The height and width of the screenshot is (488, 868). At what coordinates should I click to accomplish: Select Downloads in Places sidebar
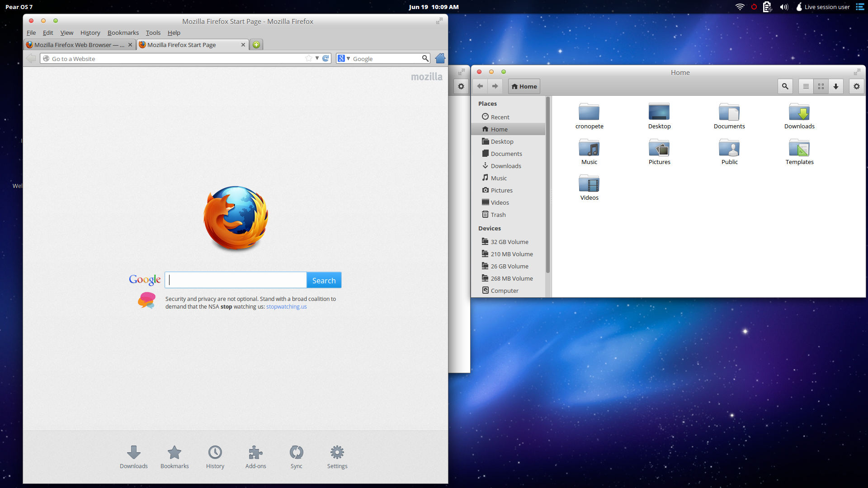[508, 166]
